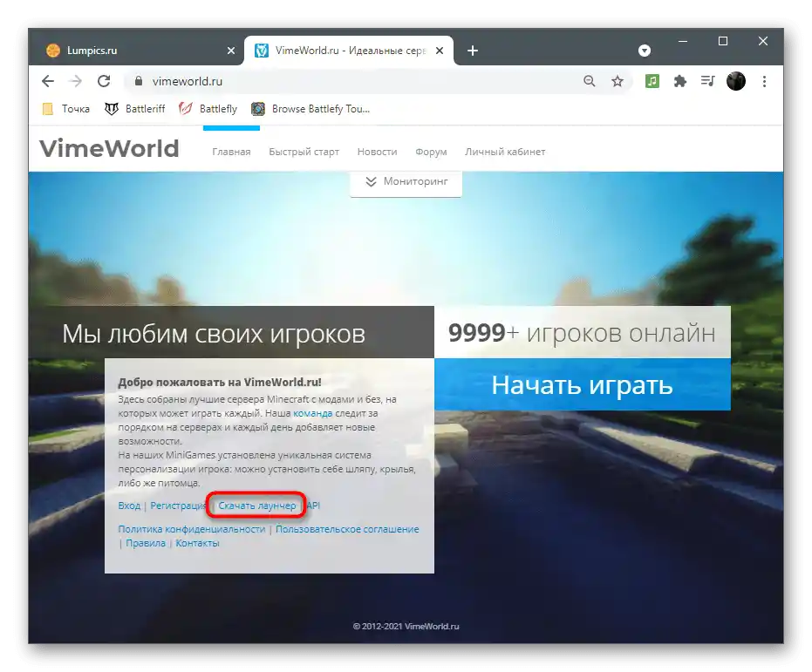Go back with the browser back arrow
Screen dimensions: 812x672
coord(48,81)
